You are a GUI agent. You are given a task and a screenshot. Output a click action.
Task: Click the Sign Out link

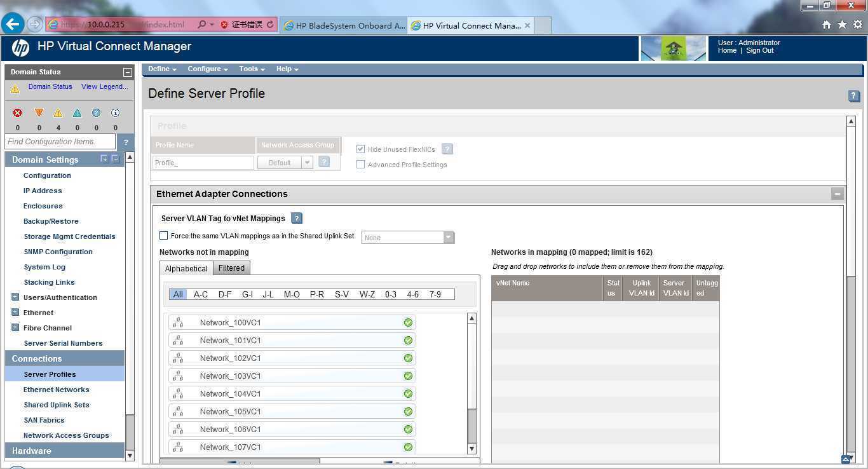tap(759, 51)
